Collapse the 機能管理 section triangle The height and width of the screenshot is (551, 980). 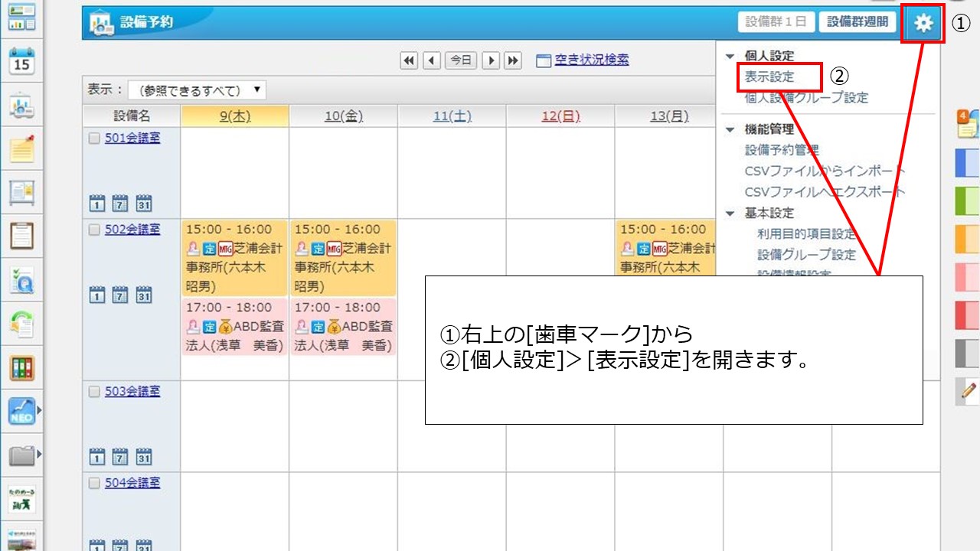coord(730,129)
